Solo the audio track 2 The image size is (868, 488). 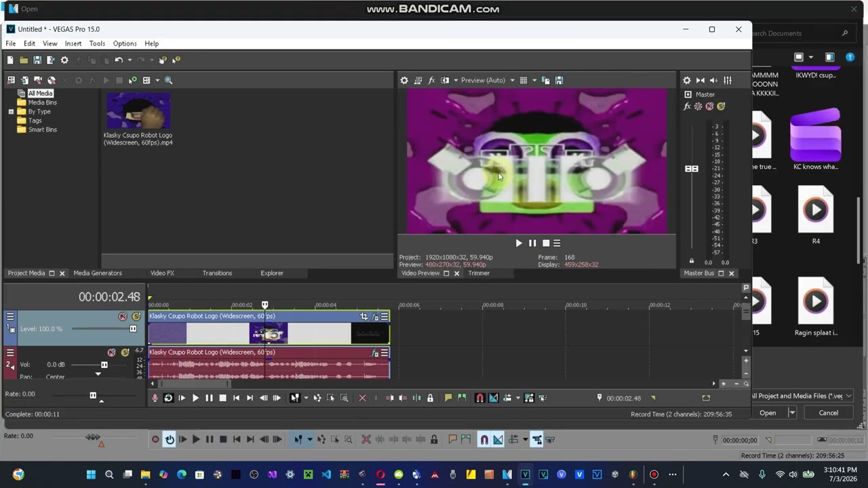click(125, 352)
